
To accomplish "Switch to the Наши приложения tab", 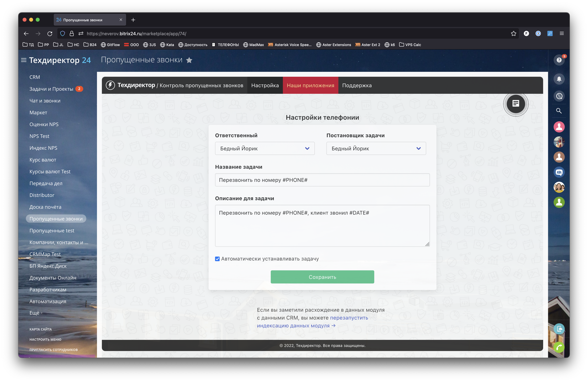I will click(310, 86).
